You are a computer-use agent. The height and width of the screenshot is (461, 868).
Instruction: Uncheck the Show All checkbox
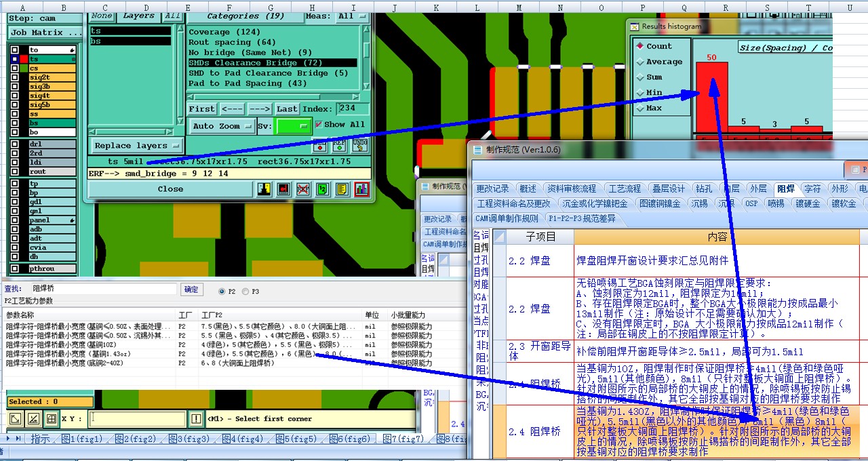(x=319, y=125)
